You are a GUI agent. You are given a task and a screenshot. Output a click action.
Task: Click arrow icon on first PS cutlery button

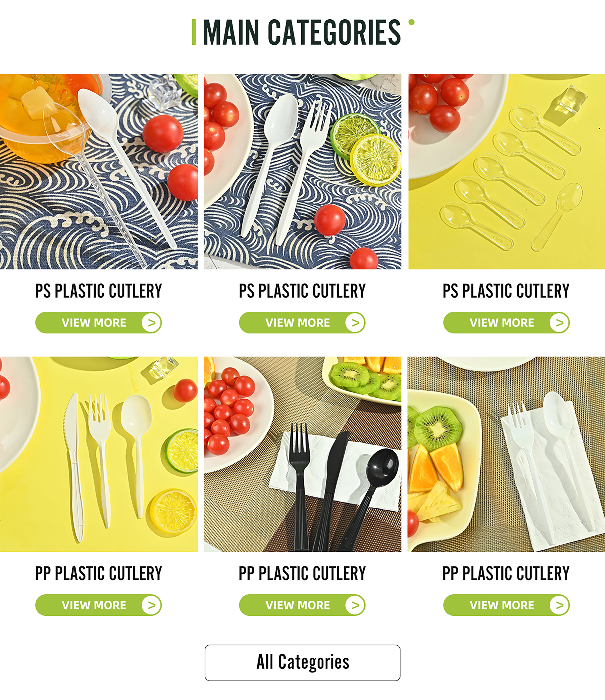pos(151,323)
